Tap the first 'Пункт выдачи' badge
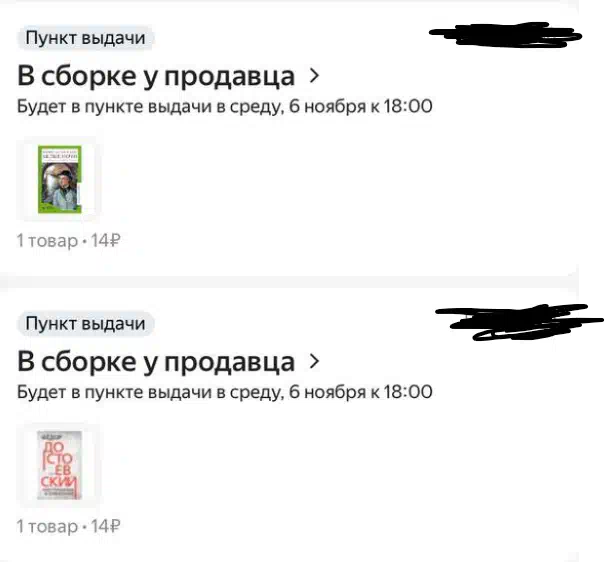605x562 pixels. 86,38
